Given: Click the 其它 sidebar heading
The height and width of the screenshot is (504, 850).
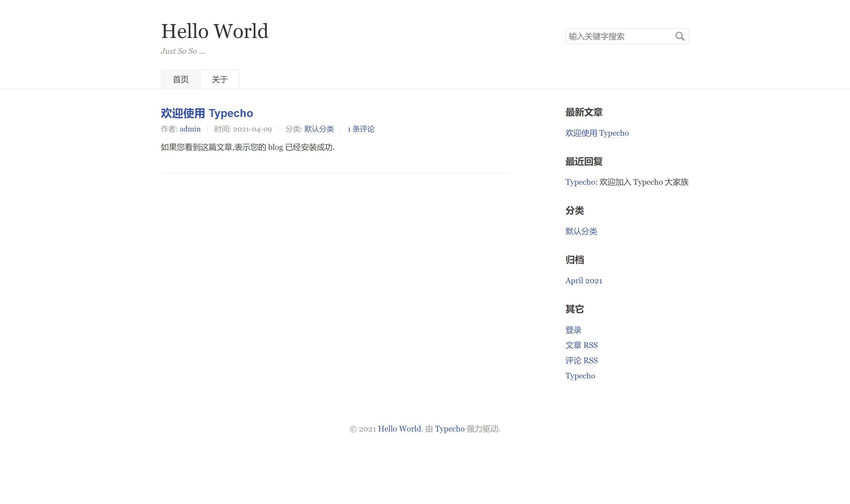Looking at the screenshot, I should [575, 309].
